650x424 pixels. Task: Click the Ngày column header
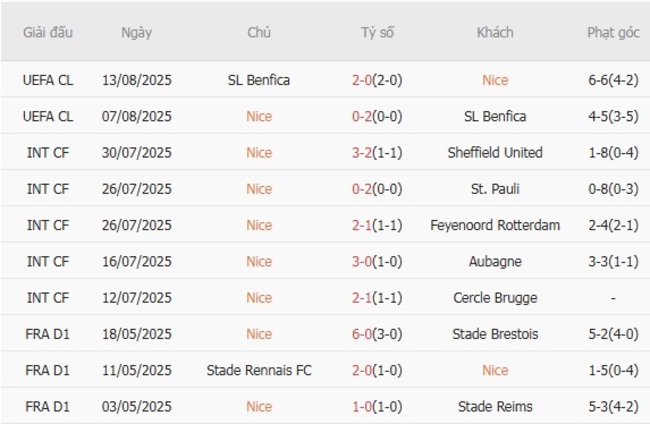[x=137, y=32]
